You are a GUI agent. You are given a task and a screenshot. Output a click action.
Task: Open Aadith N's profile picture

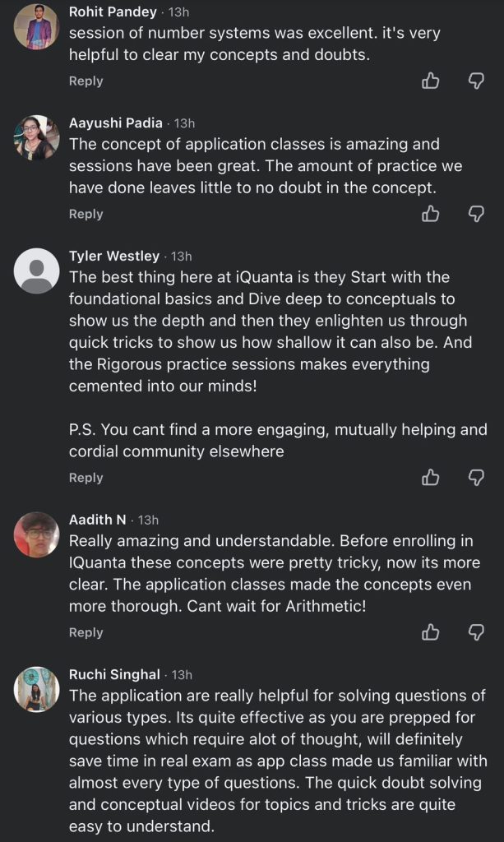tap(37, 534)
